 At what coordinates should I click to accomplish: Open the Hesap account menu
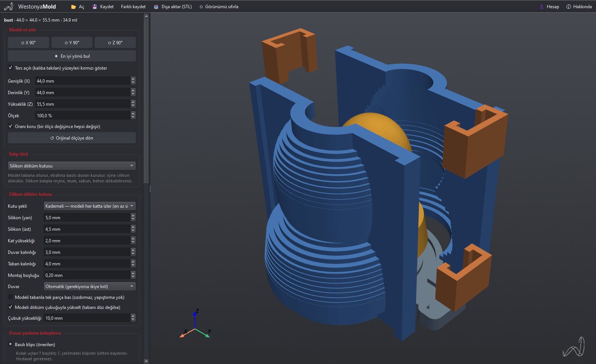point(549,7)
